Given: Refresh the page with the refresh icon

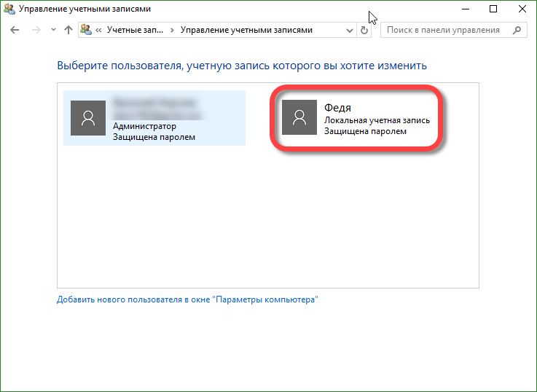Looking at the screenshot, I should (365, 31).
